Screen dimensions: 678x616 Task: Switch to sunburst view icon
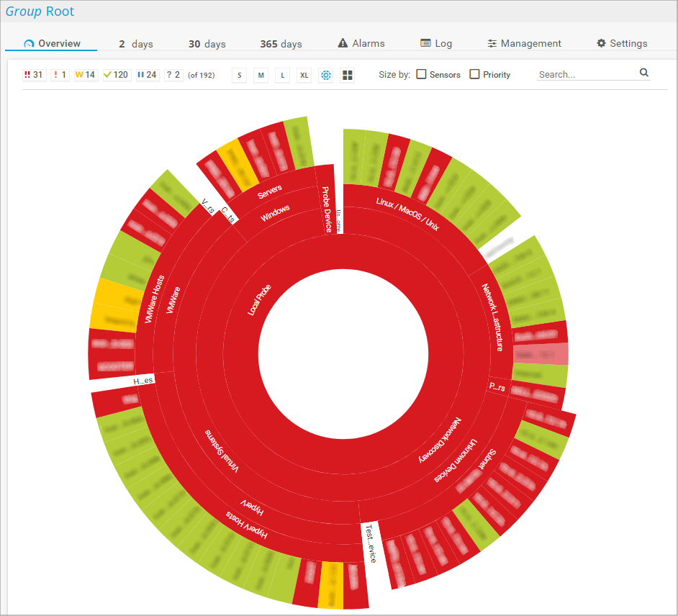[326, 75]
